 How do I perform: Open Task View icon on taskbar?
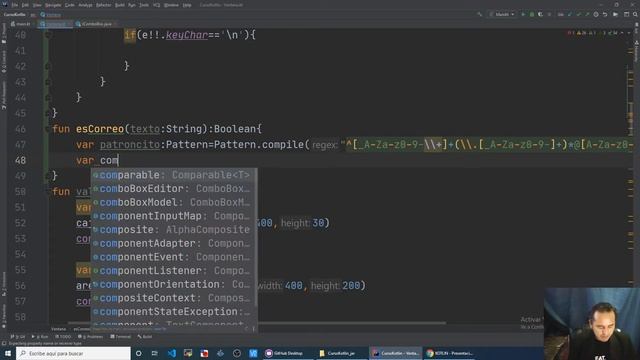tap(155, 353)
